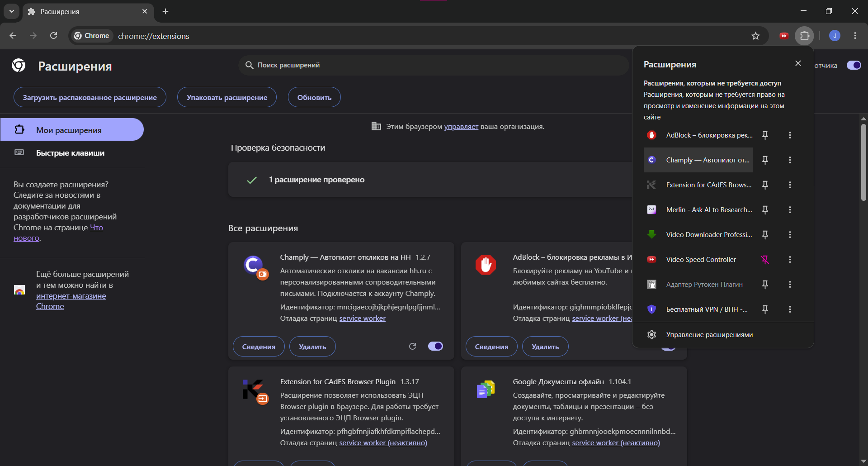Open more options for Champly
This screenshot has width=868, height=466.
tap(790, 160)
